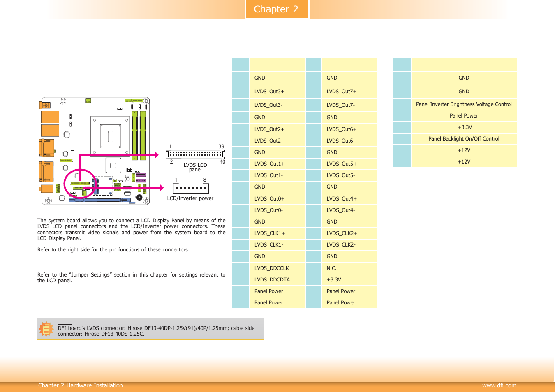Viewport: 555px width, 392px height.
Task: Click the 'LVDS_DDCDTA' table cell
Action: pos(277,280)
